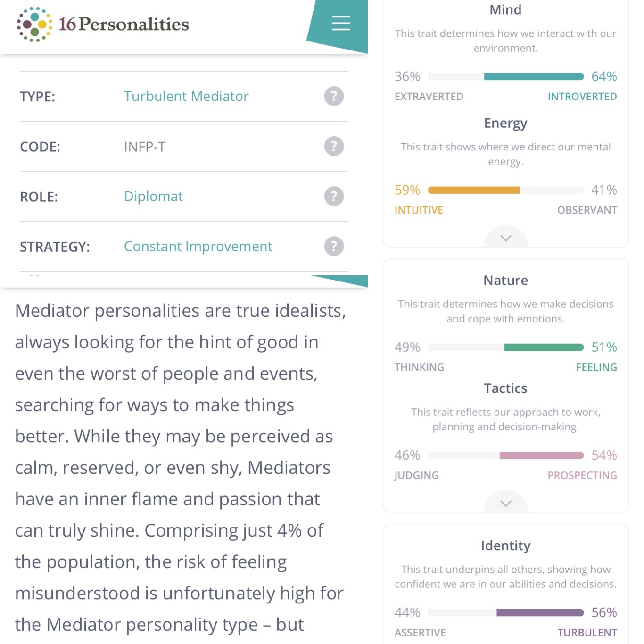Click the Turbulent 56% purple bar

click(540, 613)
